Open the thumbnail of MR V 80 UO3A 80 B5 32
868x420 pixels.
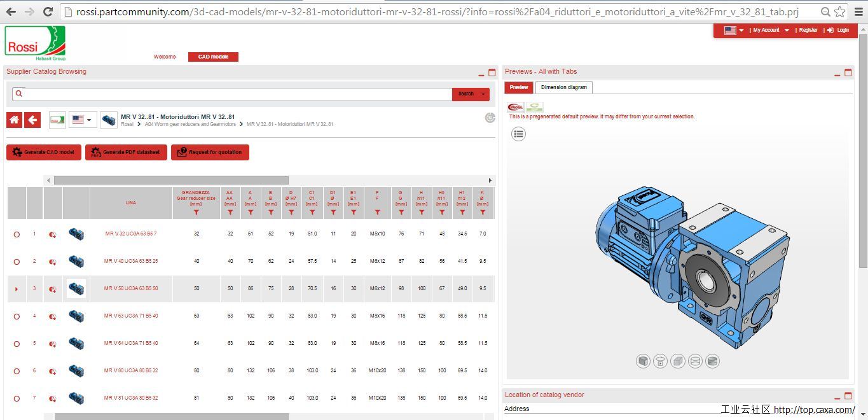click(76, 370)
